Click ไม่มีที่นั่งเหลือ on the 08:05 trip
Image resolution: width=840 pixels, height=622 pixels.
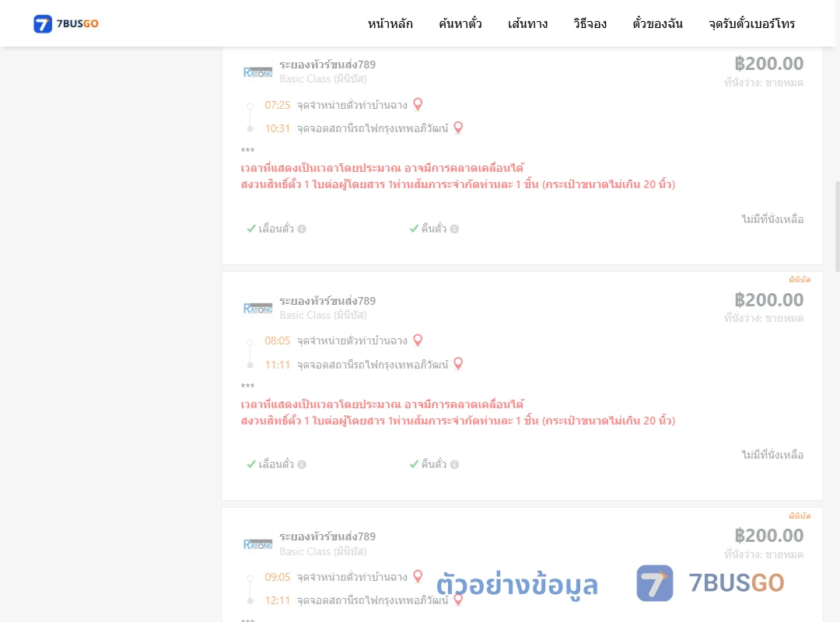[772, 455]
